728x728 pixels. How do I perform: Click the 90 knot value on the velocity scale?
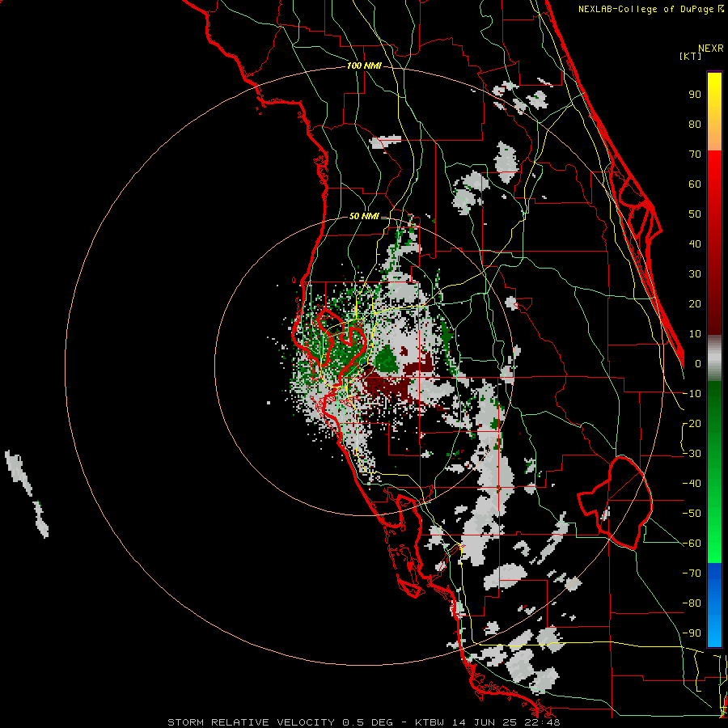pos(695,95)
